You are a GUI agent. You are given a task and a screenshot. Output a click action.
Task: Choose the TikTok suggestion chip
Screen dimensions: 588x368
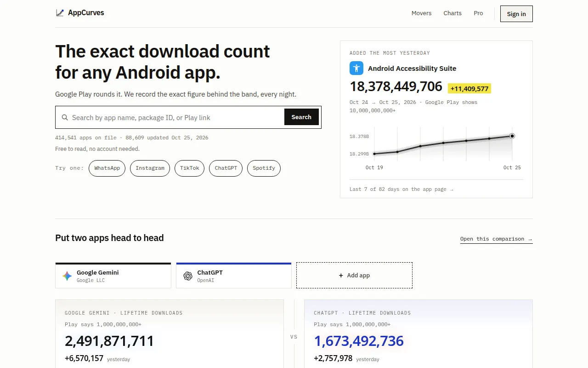tap(189, 168)
